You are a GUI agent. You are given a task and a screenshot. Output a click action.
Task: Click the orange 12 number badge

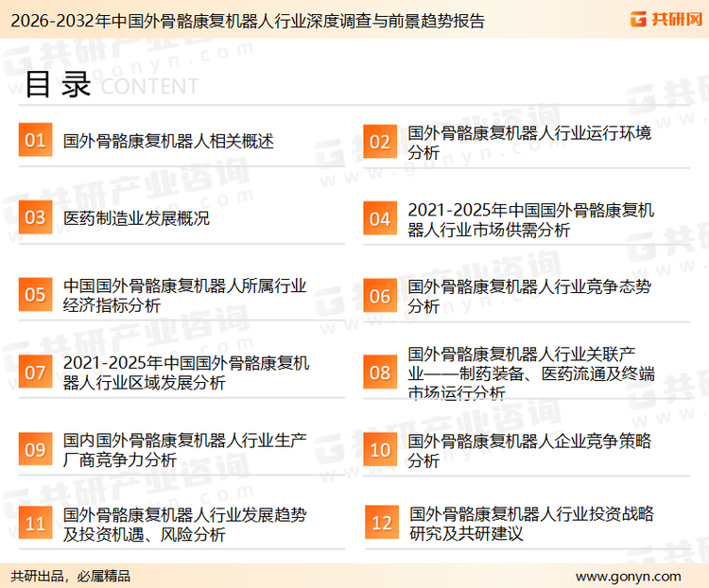[382, 523]
